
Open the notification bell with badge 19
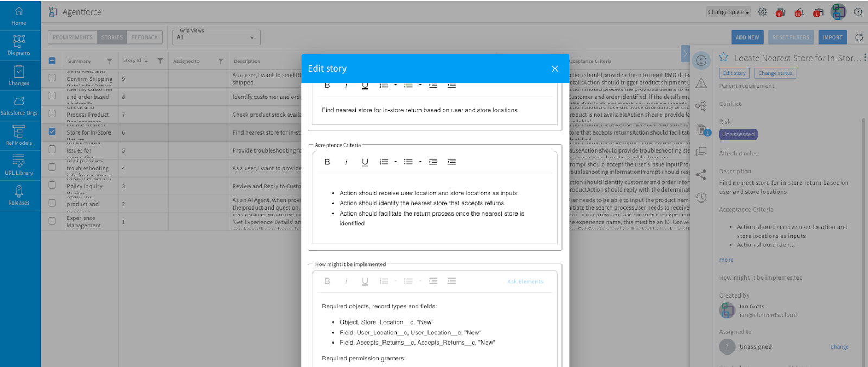[799, 12]
